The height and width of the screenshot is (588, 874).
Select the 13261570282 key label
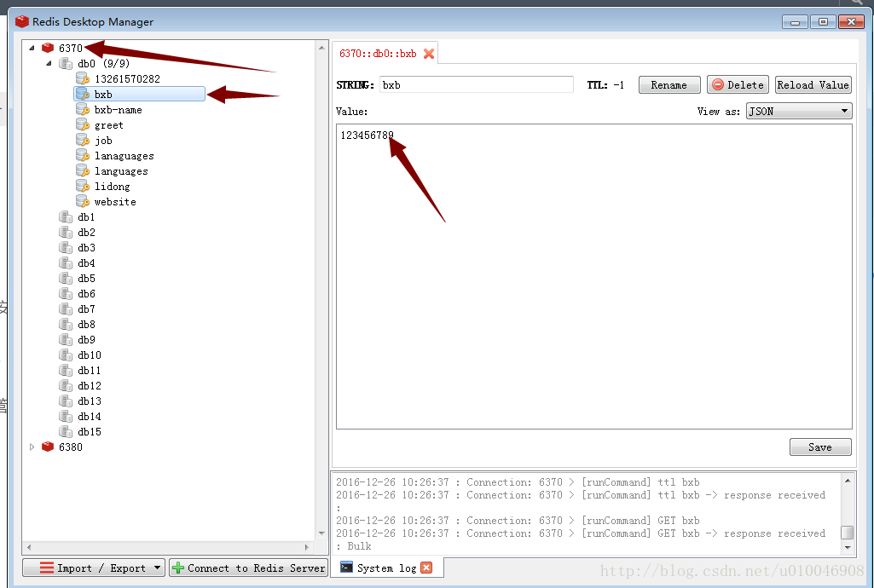point(127,79)
